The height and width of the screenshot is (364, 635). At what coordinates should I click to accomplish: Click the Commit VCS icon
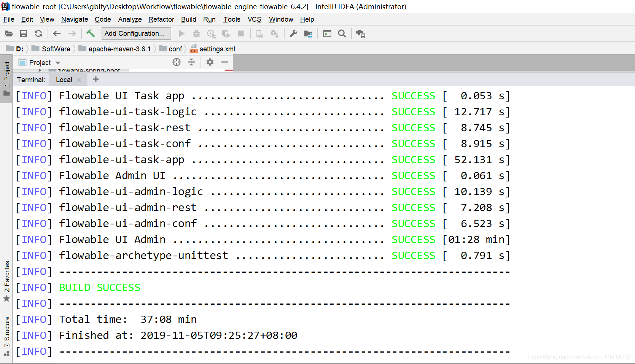click(275, 34)
